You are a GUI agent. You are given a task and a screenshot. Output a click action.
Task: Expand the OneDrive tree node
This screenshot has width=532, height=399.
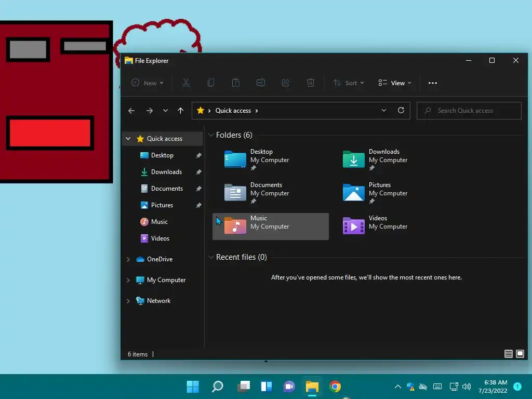tap(128, 259)
